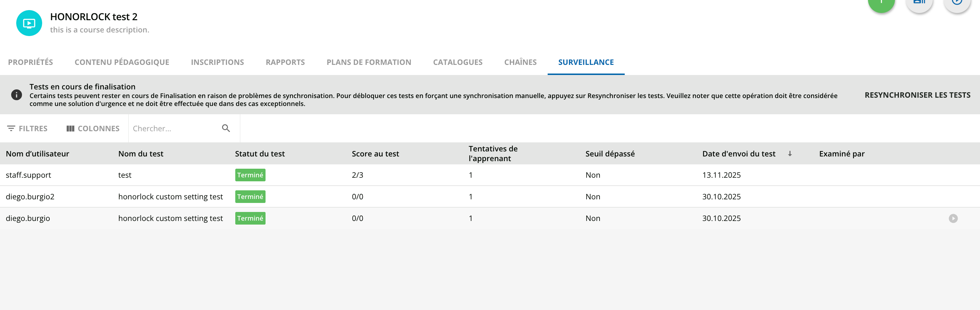Select the staff.support username cell
The height and width of the screenshot is (310, 980).
28,175
